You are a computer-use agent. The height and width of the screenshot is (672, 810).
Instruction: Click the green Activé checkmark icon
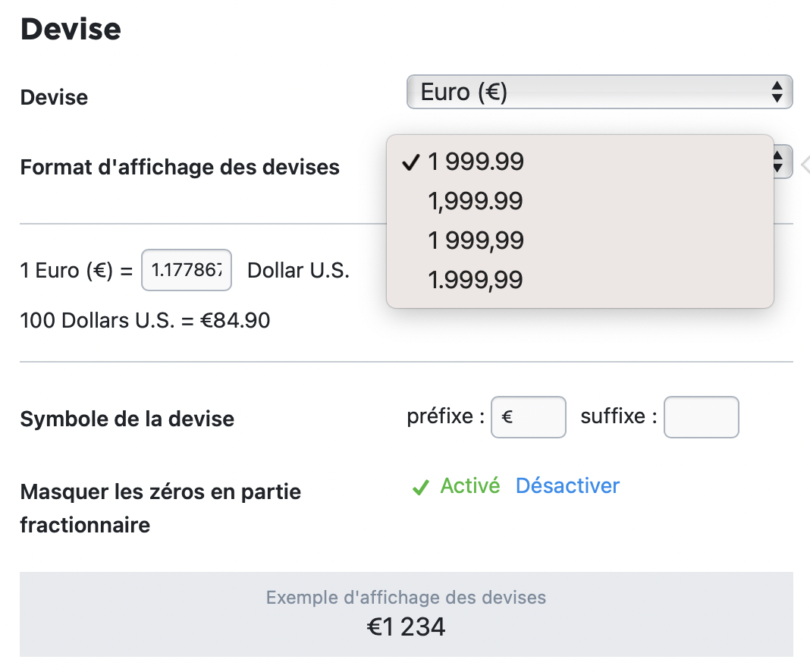pos(420,487)
